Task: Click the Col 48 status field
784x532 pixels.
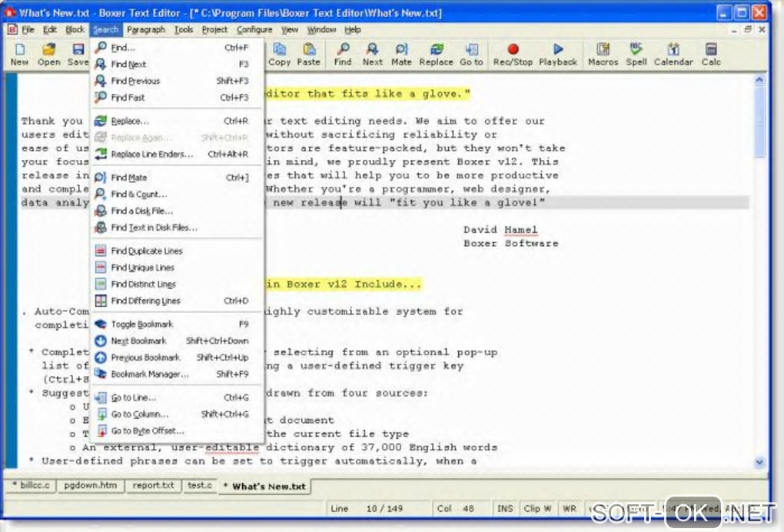Action: coord(461,508)
